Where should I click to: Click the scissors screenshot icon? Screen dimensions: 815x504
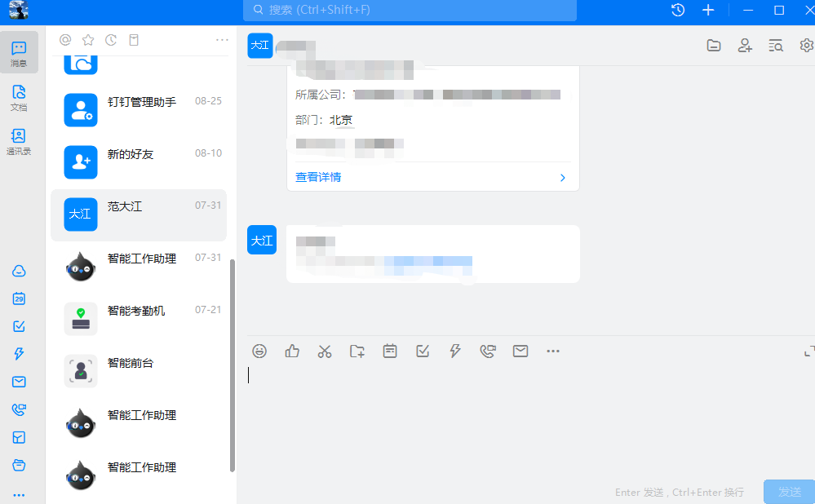click(325, 351)
